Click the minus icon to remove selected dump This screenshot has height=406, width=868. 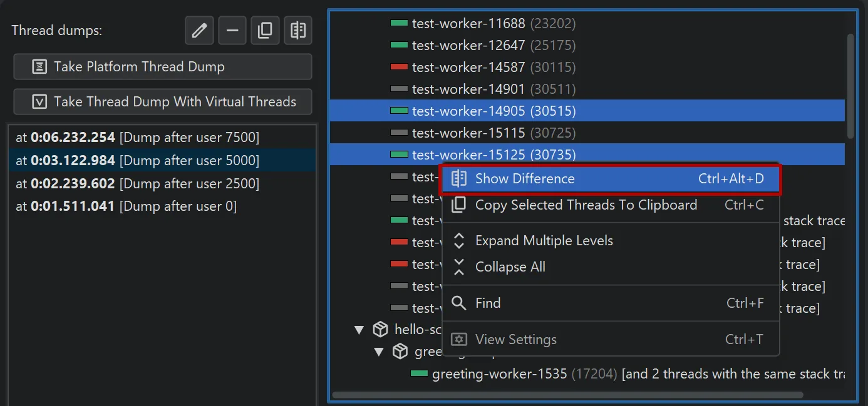[232, 29]
